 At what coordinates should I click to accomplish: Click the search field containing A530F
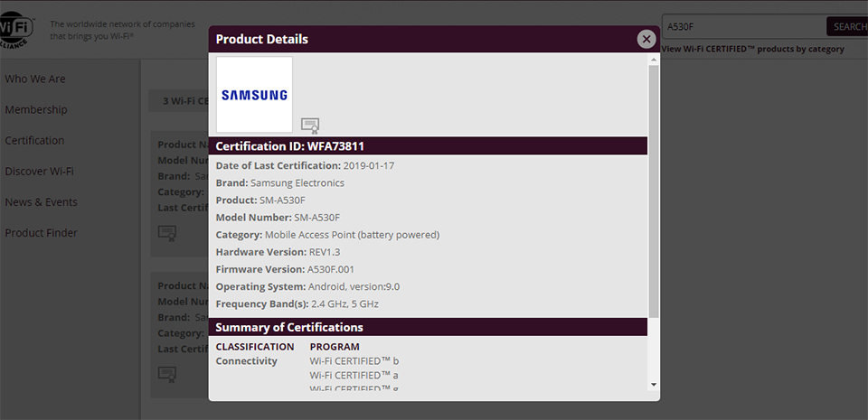pos(744,26)
